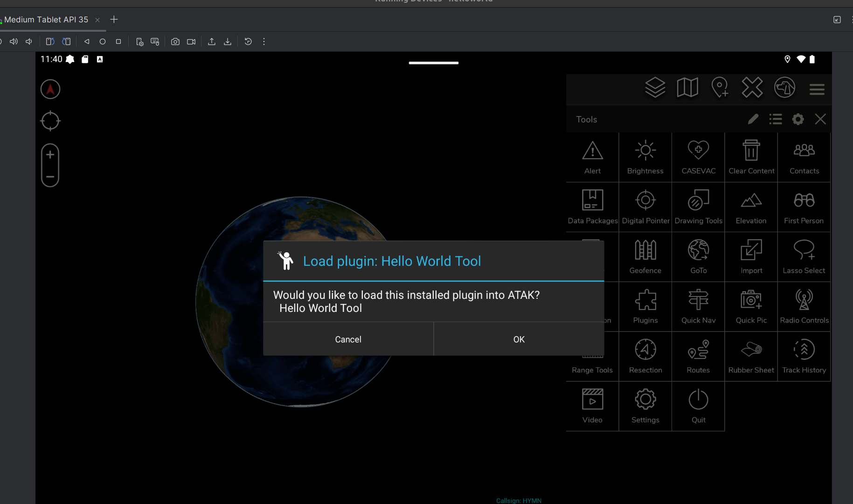This screenshot has height=504, width=853.
Task: Open the map layers stack menu
Action: coord(655,88)
